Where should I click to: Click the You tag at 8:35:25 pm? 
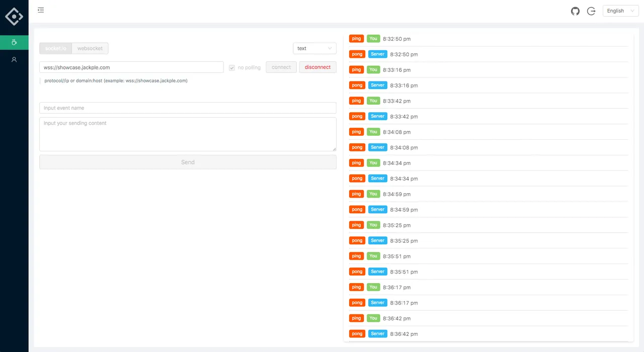point(373,225)
